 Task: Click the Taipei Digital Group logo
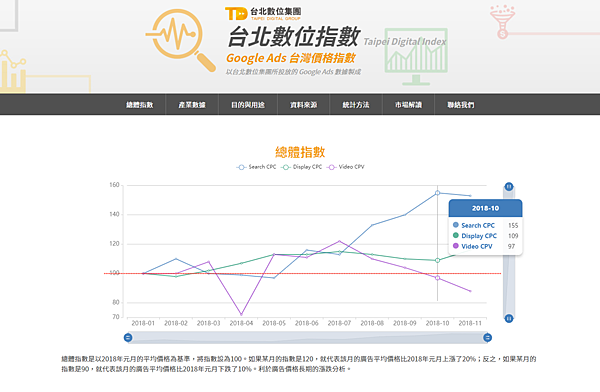point(263,13)
